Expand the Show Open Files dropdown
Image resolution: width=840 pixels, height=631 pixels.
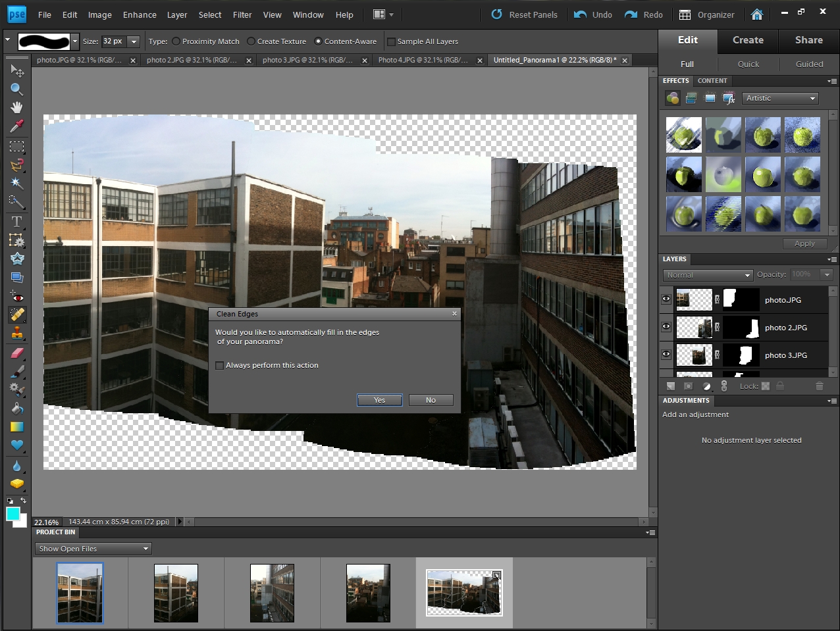[93, 549]
